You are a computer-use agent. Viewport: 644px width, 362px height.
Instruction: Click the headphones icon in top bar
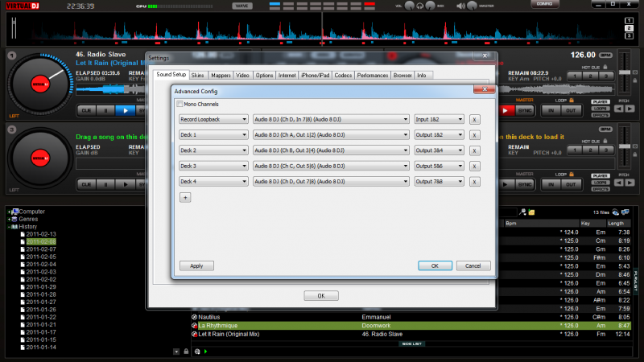[420, 6]
